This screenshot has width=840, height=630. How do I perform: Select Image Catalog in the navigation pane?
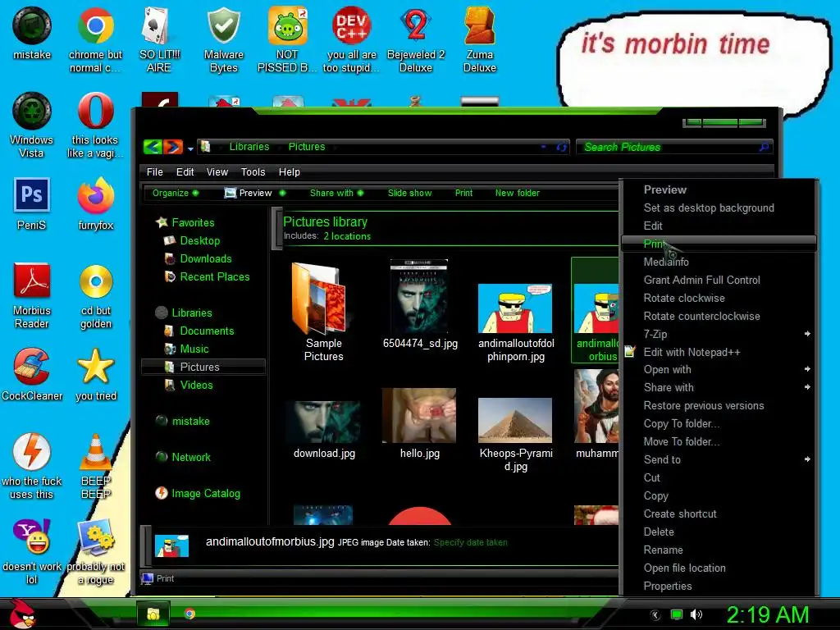(206, 493)
